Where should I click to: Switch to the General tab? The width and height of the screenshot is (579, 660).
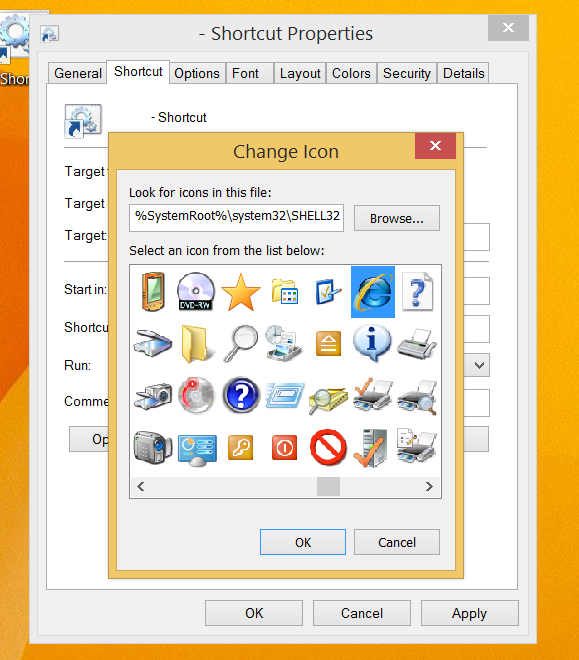pyautogui.click(x=78, y=73)
